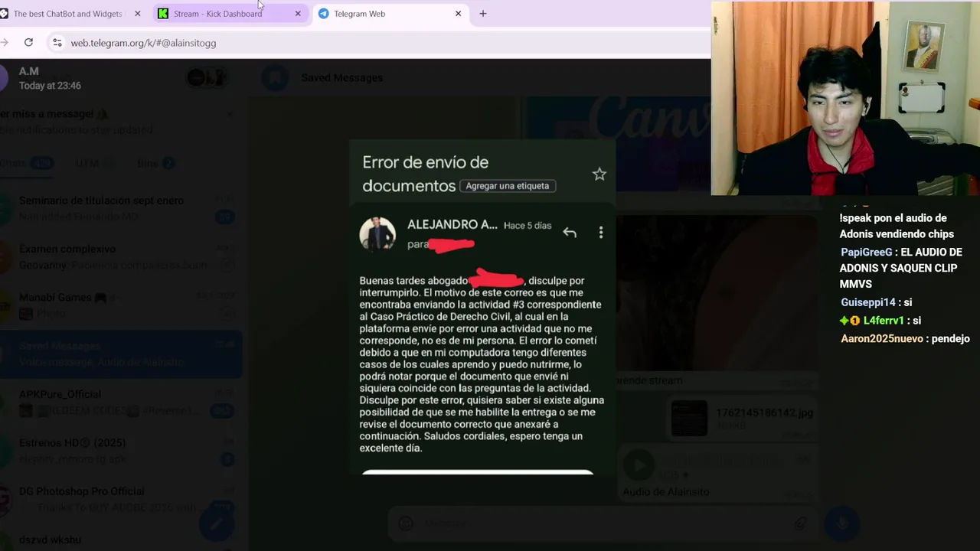
Task: Reload the page with the browser refresh icon
Action: tap(28, 43)
